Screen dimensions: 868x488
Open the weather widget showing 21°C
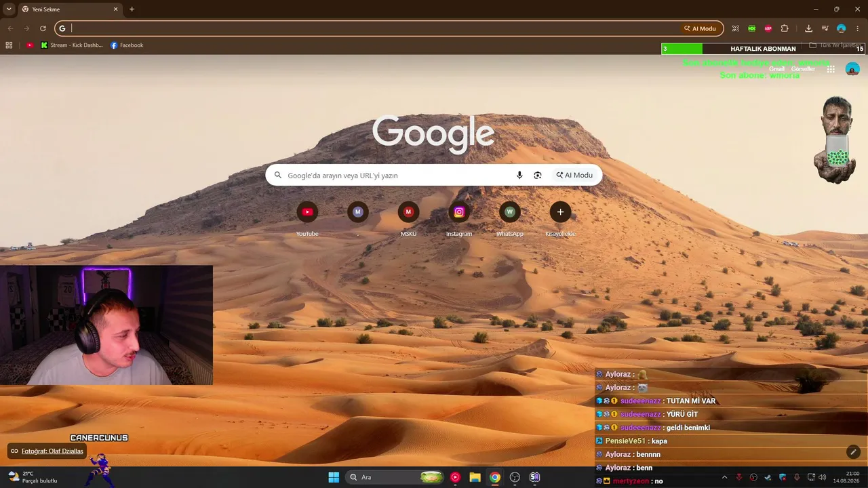33,477
